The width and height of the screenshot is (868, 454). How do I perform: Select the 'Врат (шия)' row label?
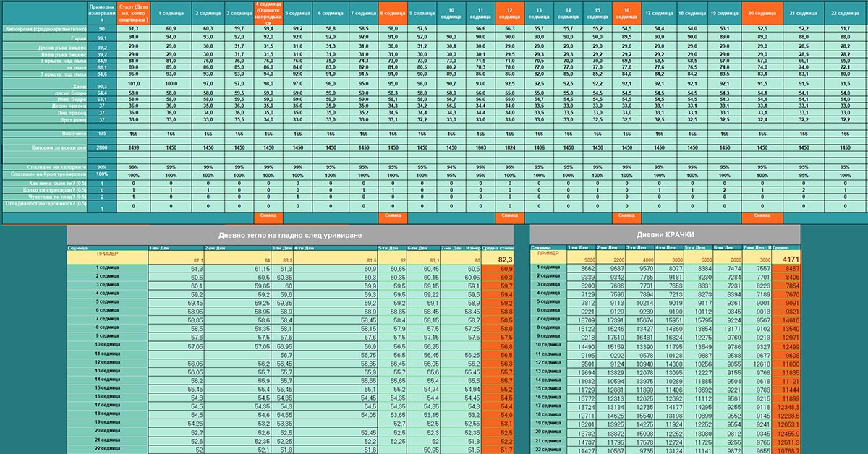pyautogui.click(x=43, y=119)
